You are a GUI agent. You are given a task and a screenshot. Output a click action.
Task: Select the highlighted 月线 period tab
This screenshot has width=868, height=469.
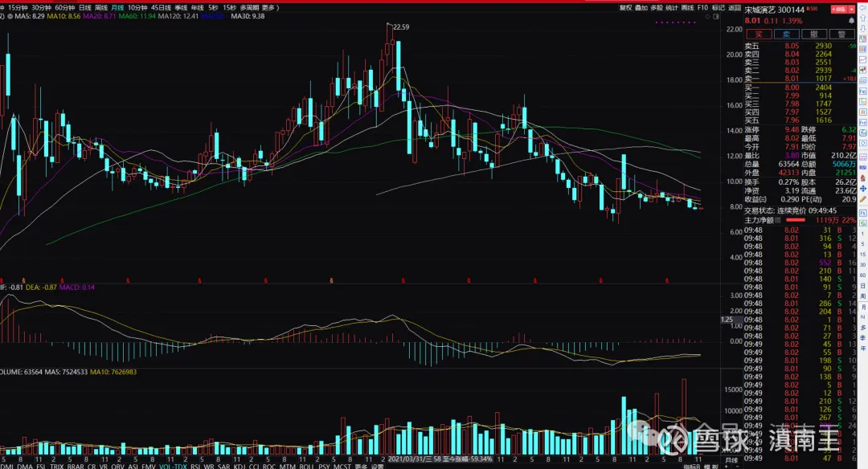coord(117,8)
